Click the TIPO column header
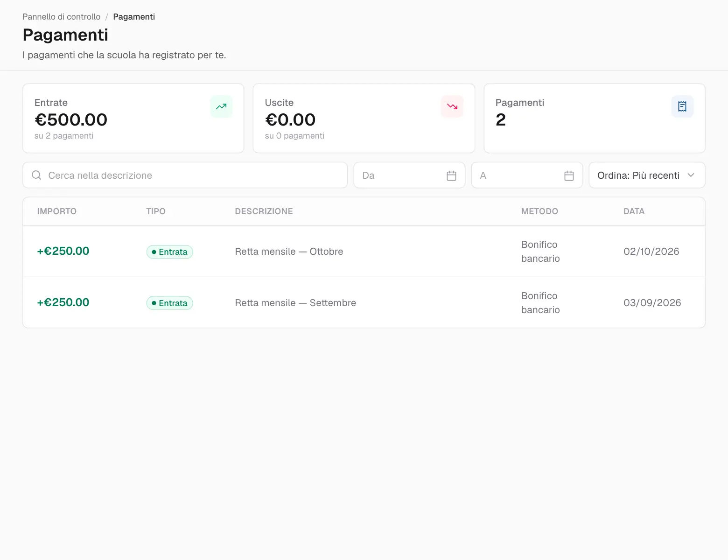The height and width of the screenshot is (560, 728). tap(156, 211)
